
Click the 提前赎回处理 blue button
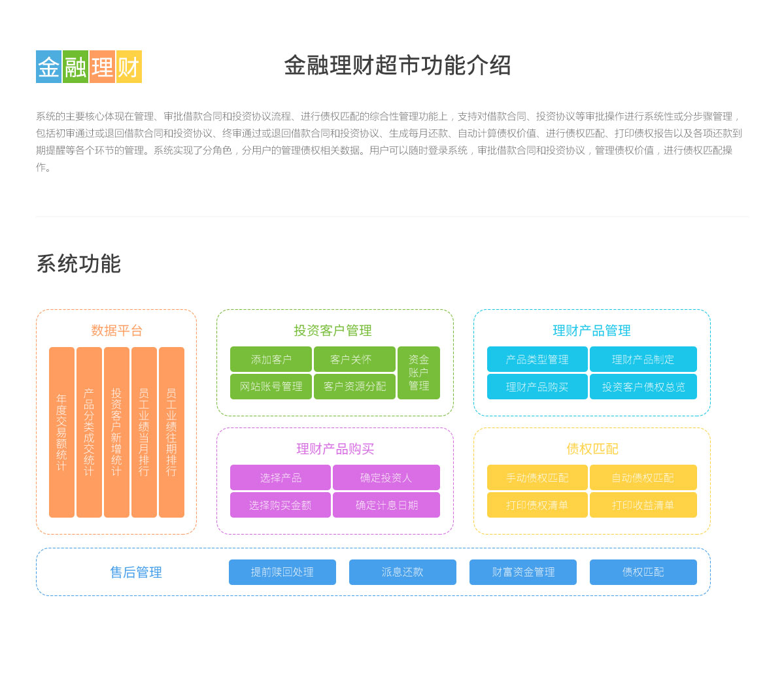[x=282, y=573]
